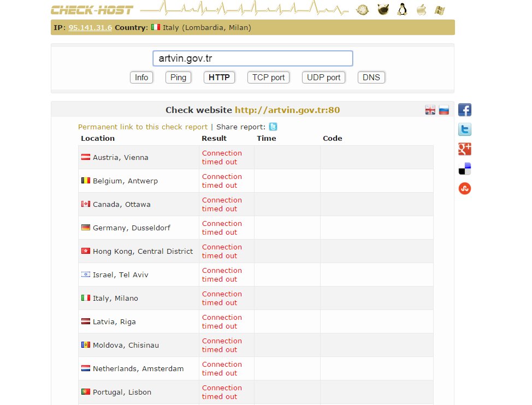Click the Netherlands flag icon

coord(86,368)
